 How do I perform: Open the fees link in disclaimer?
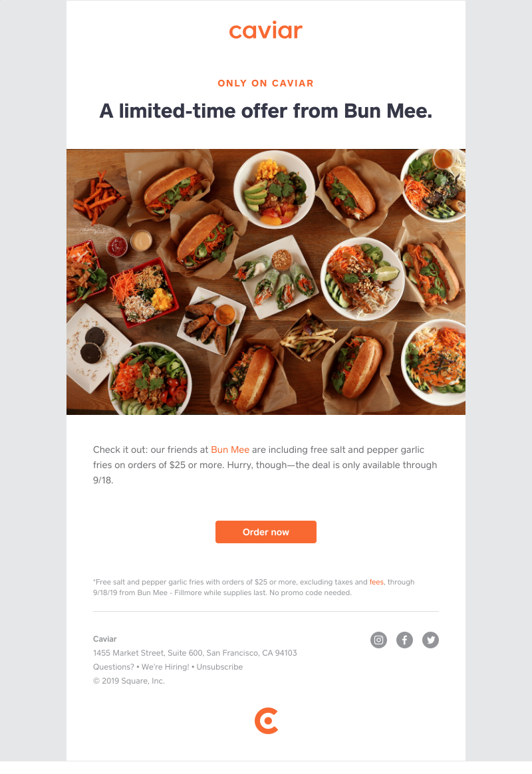coord(376,582)
